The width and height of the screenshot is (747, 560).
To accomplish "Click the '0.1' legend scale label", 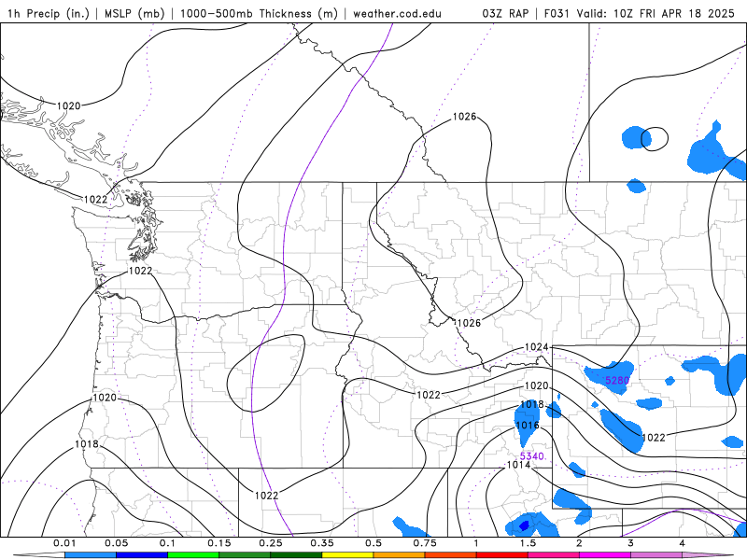I will [167, 543].
